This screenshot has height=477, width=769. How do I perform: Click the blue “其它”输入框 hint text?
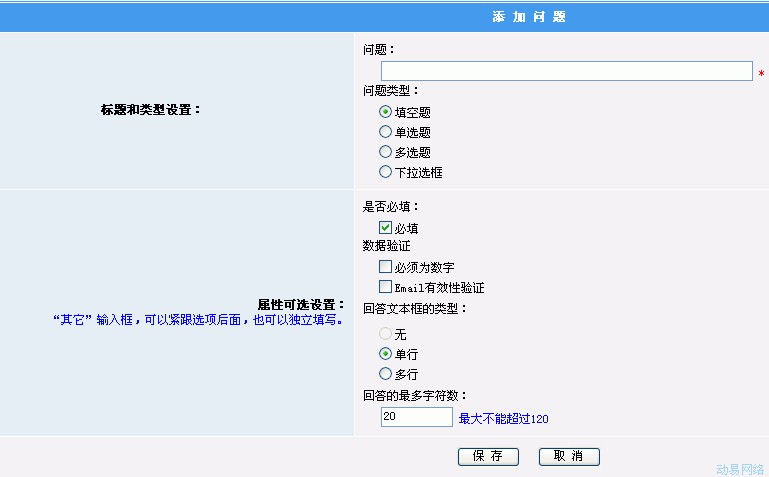point(198,320)
